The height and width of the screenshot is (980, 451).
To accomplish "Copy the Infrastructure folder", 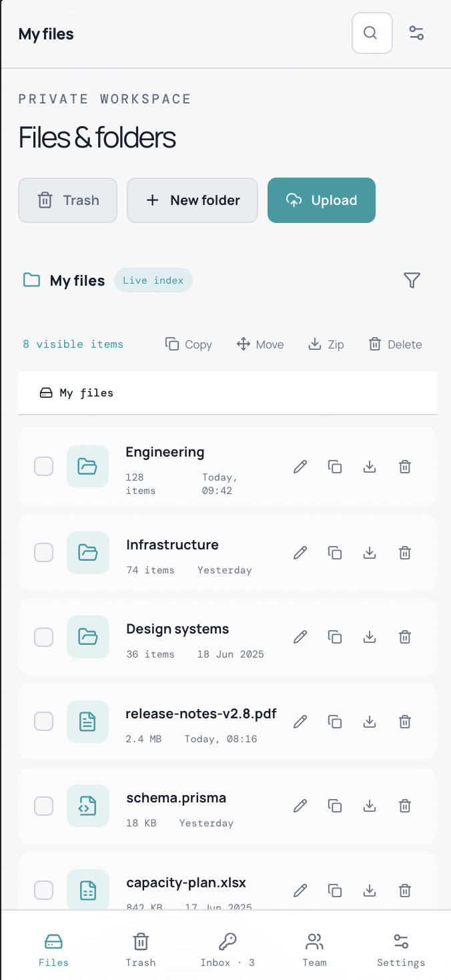I will point(336,553).
